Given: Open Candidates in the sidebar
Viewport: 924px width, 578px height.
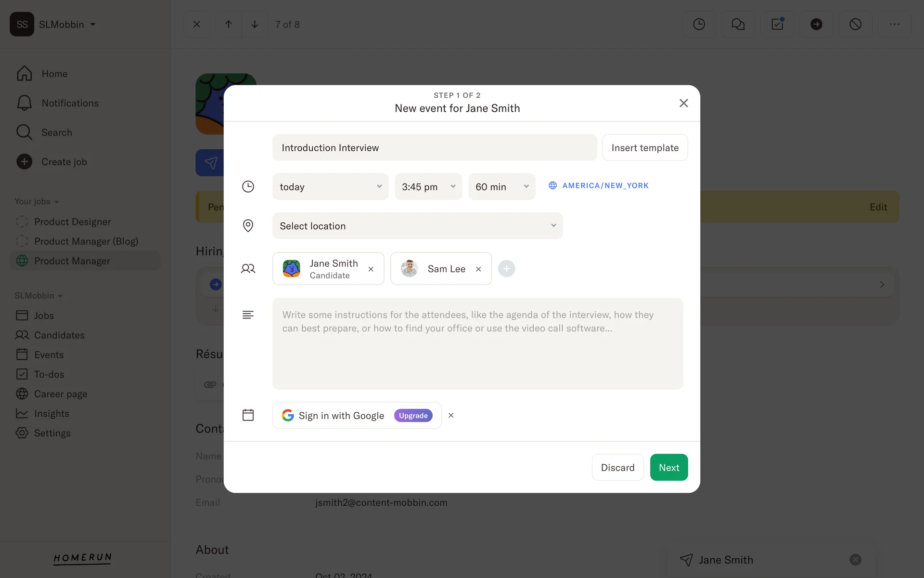Looking at the screenshot, I should pos(59,335).
